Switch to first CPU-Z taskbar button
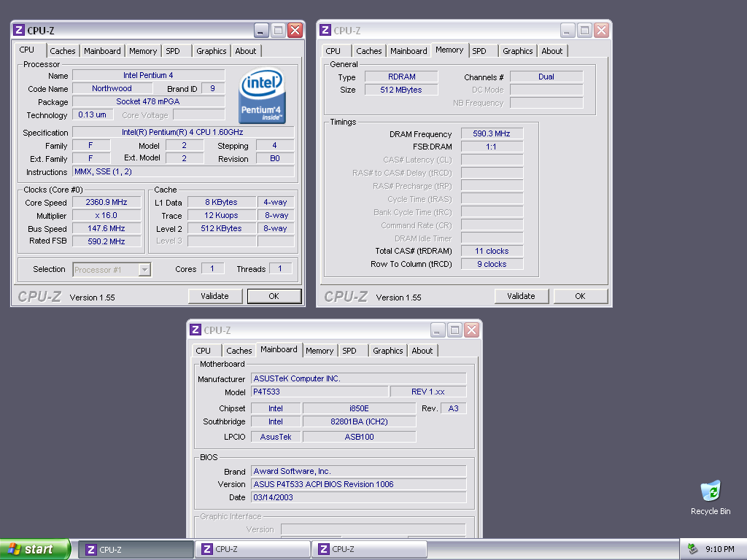 [x=135, y=550]
